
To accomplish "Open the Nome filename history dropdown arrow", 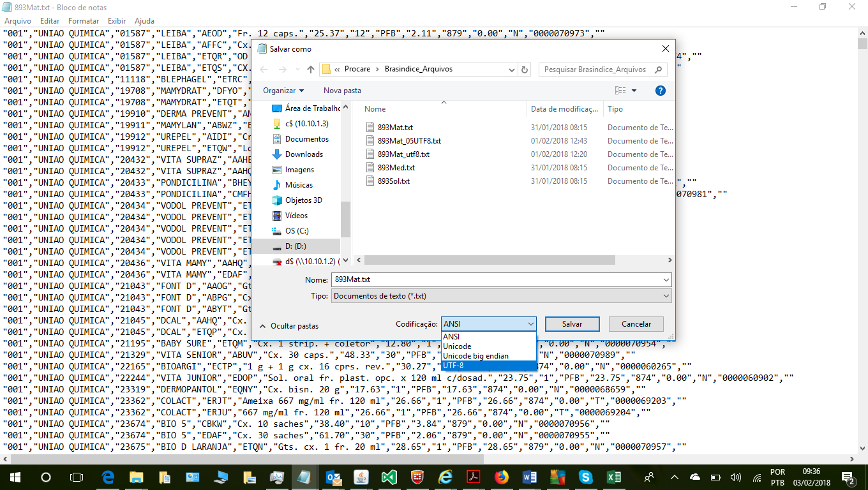I will tap(666, 279).
